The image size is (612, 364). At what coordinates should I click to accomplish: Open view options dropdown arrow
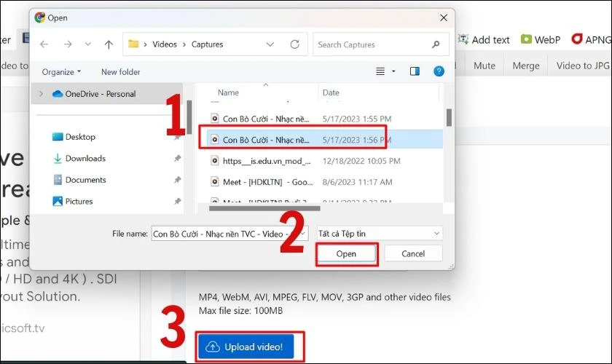pyautogui.click(x=393, y=71)
